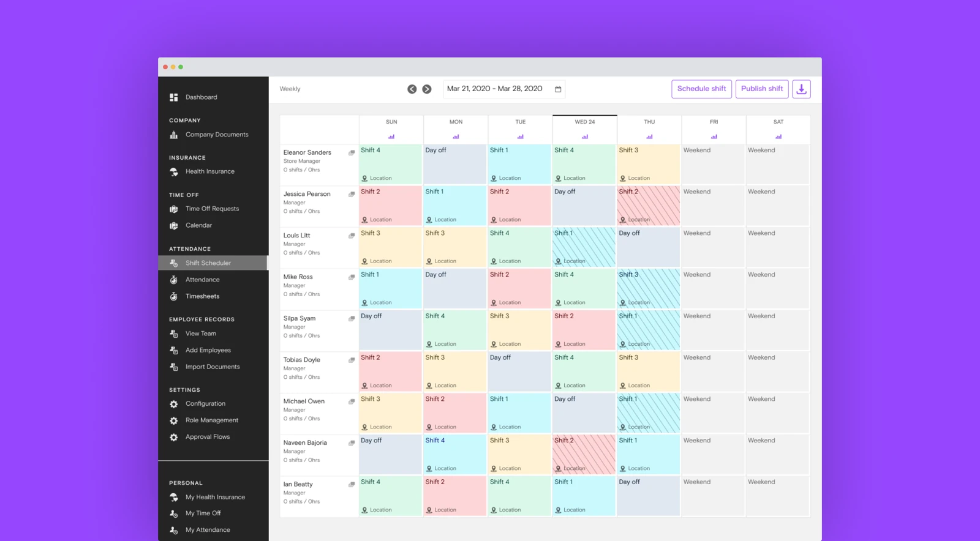Click copy icon beside Michael Owen

tap(352, 401)
